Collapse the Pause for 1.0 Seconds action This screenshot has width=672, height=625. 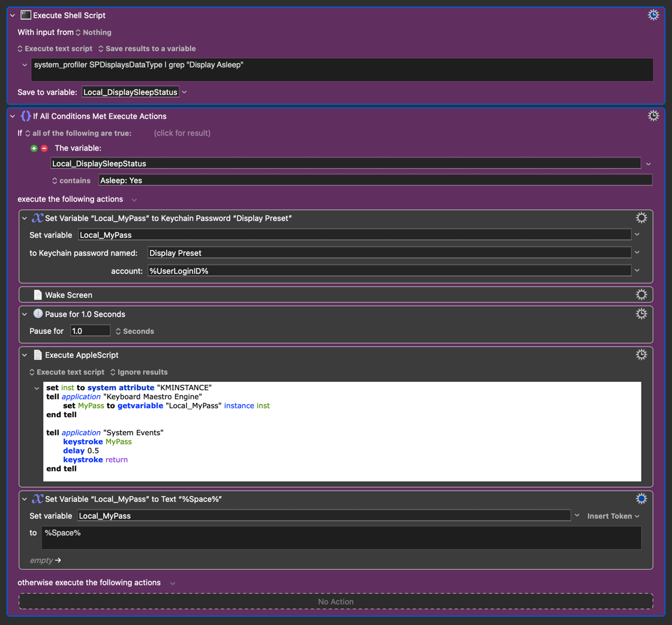click(25, 315)
